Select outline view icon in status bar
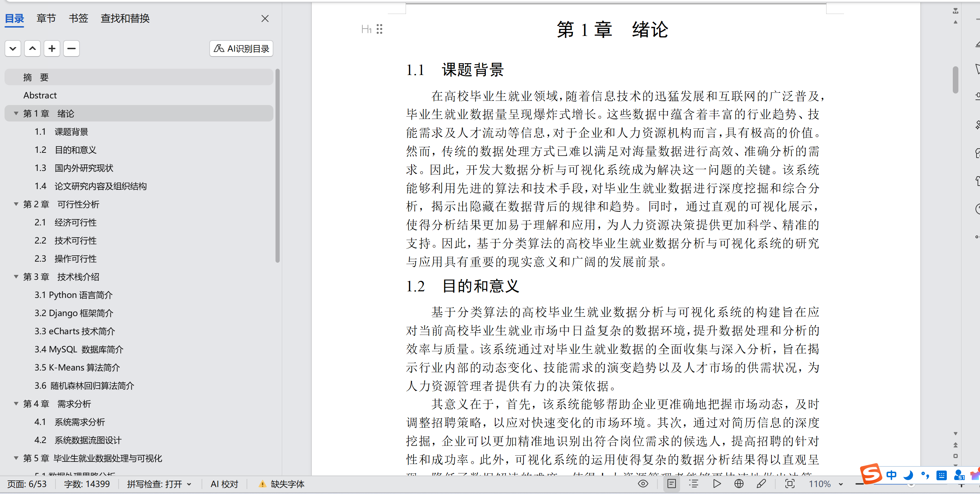 pyautogui.click(x=694, y=484)
